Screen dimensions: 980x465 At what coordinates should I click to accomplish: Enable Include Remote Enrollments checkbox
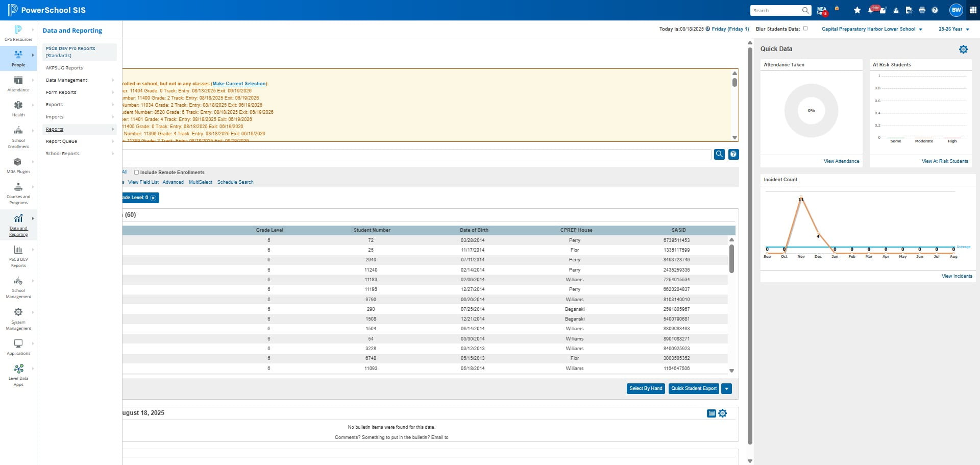coord(136,173)
